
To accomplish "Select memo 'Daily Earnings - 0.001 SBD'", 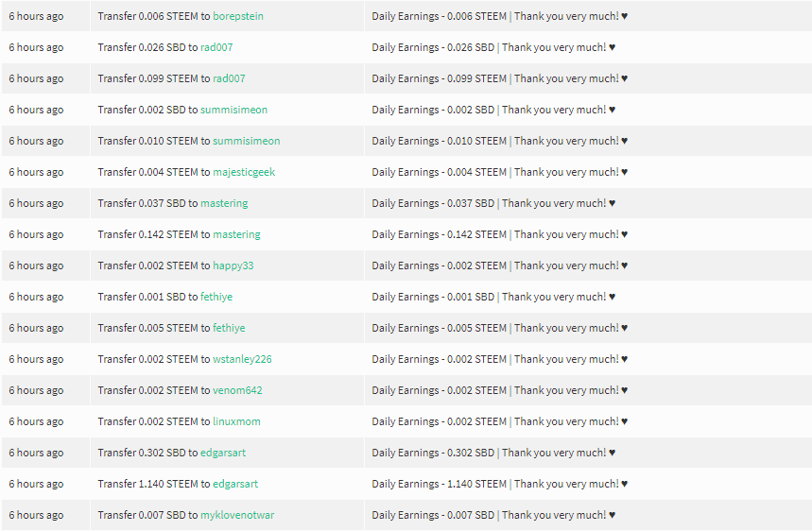I will pyautogui.click(x=433, y=297).
